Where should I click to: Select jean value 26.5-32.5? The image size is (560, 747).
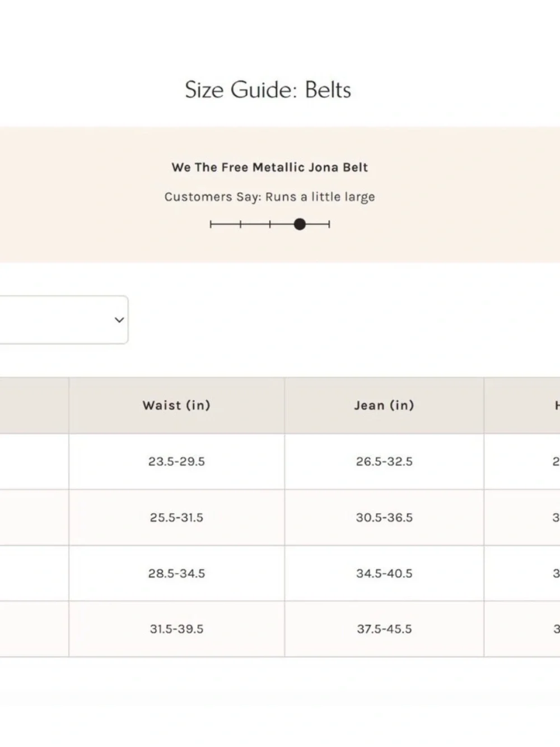[x=384, y=461]
